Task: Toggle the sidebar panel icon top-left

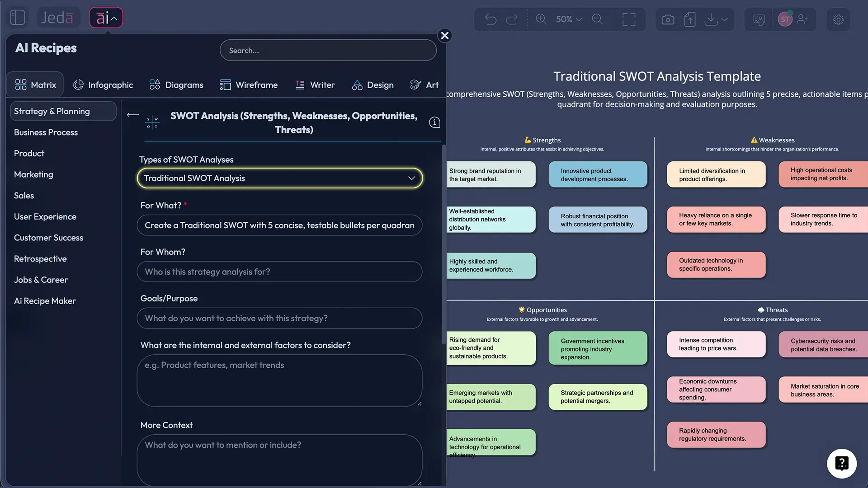Action: tap(17, 17)
